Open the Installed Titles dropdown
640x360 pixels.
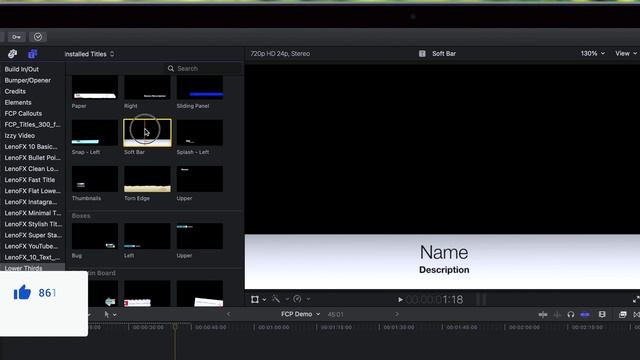point(89,54)
